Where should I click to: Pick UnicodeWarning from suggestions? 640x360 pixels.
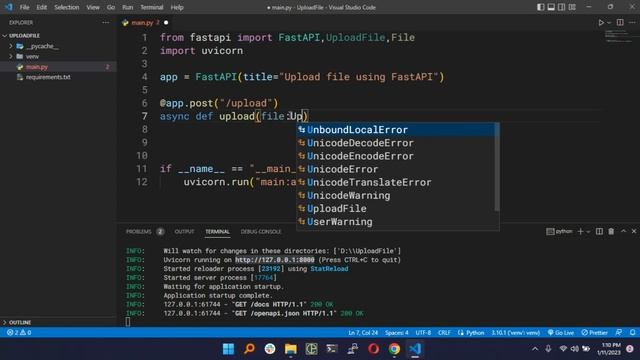point(396,195)
